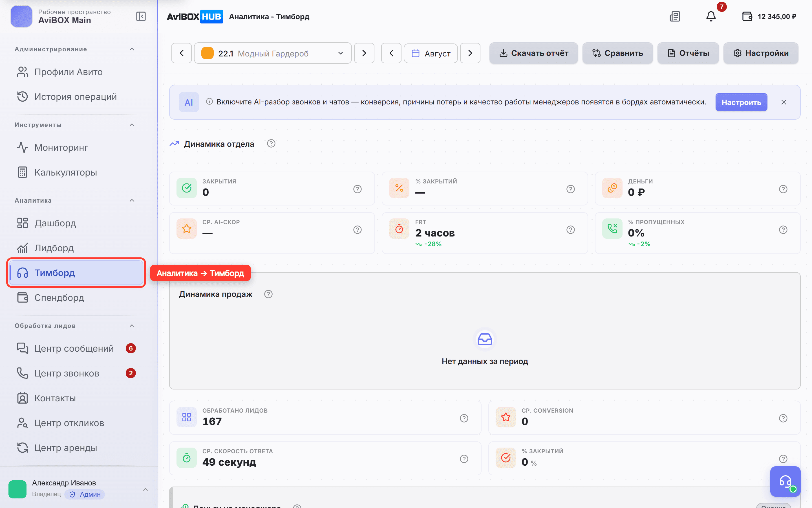This screenshot has height=508, width=812.
Task: Open the news feed icon in header
Action: pyautogui.click(x=675, y=16)
